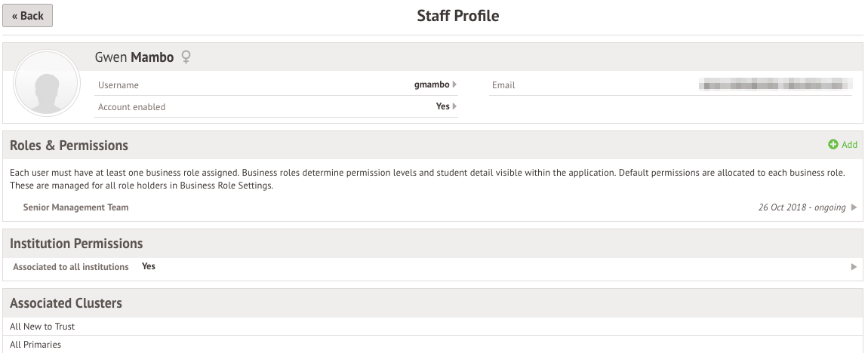Click the Email field value

(775, 84)
